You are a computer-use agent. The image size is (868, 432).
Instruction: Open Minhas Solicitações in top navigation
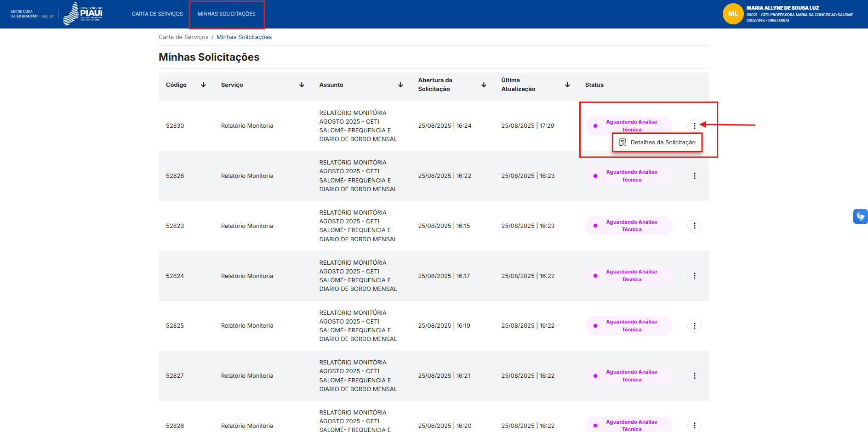227,14
